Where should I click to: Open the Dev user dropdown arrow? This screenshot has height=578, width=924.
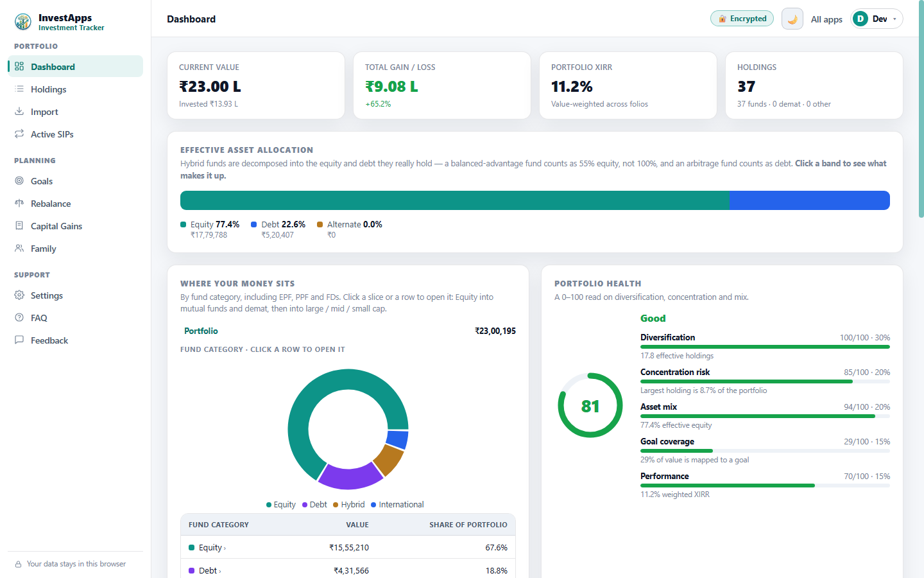click(x=894, y=19)
